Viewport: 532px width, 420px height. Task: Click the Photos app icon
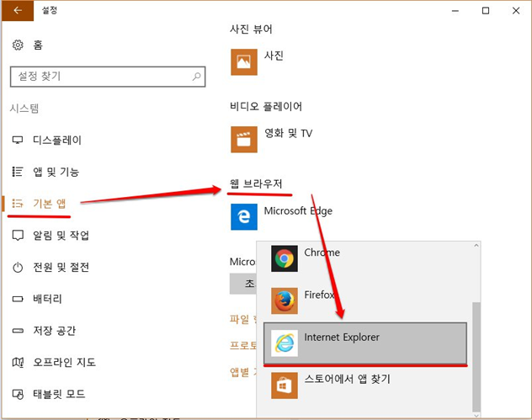pyautogui.click(x=244, y=61)
